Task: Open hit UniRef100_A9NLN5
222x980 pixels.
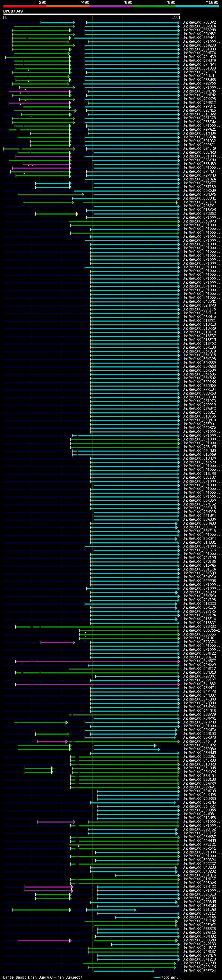Action: tap(199, 91)
